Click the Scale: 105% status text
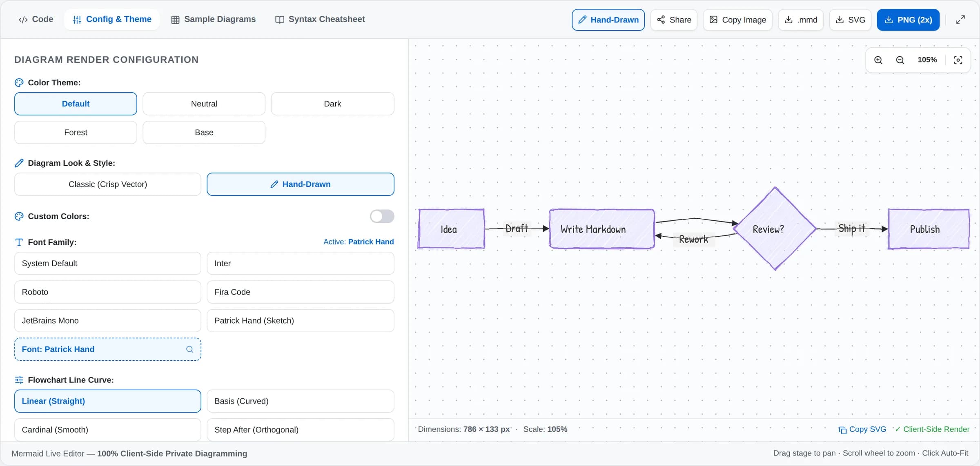Image resolution: width=980 pixels, height=466 pixels. 545,429
